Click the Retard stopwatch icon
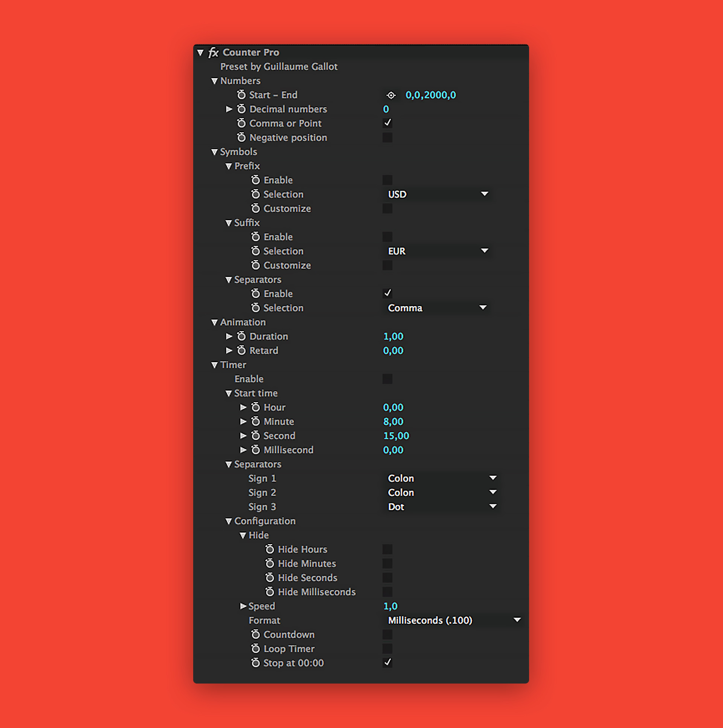The image size is (723, 728). click(241, 350)
